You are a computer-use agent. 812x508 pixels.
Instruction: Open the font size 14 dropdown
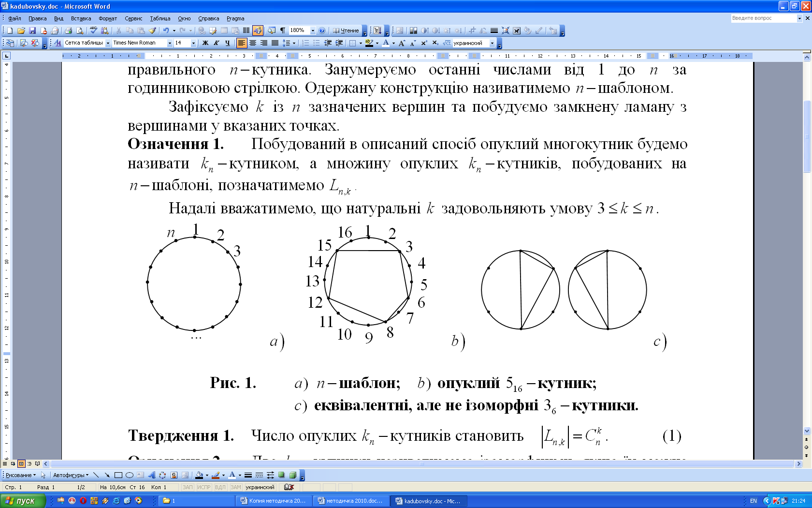(x=193, y=43)
